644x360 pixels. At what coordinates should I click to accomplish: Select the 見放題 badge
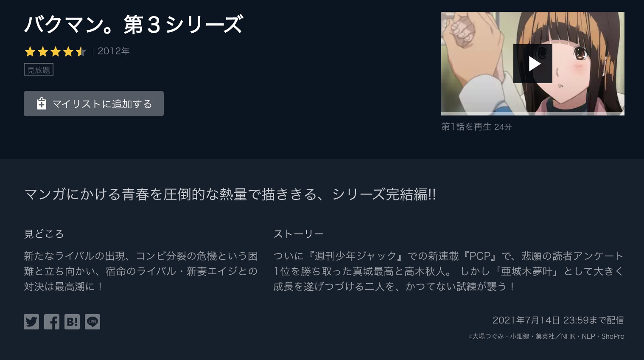39,70
